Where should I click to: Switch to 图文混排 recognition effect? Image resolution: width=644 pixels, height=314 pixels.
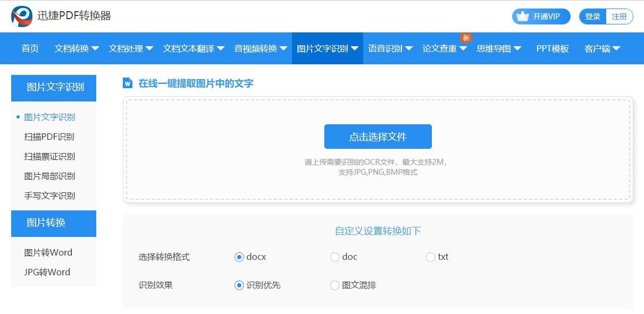[x=335, y=285]
